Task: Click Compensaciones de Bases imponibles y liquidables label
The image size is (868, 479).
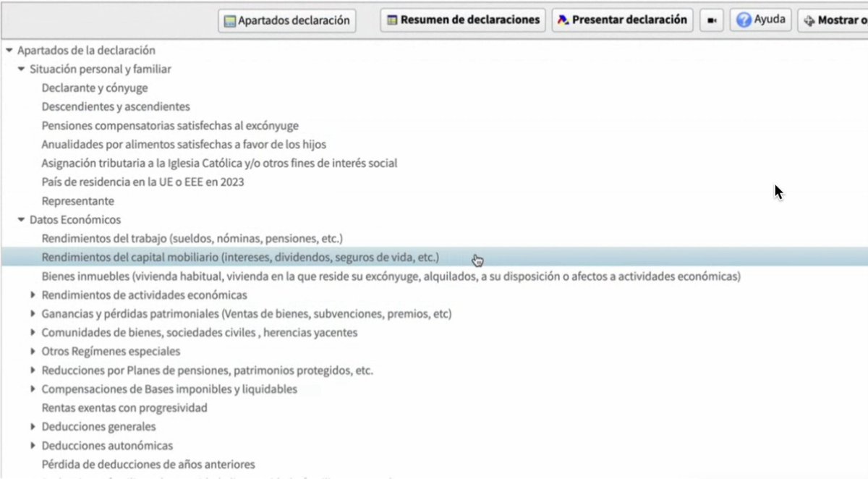Action: click(169, 389)
